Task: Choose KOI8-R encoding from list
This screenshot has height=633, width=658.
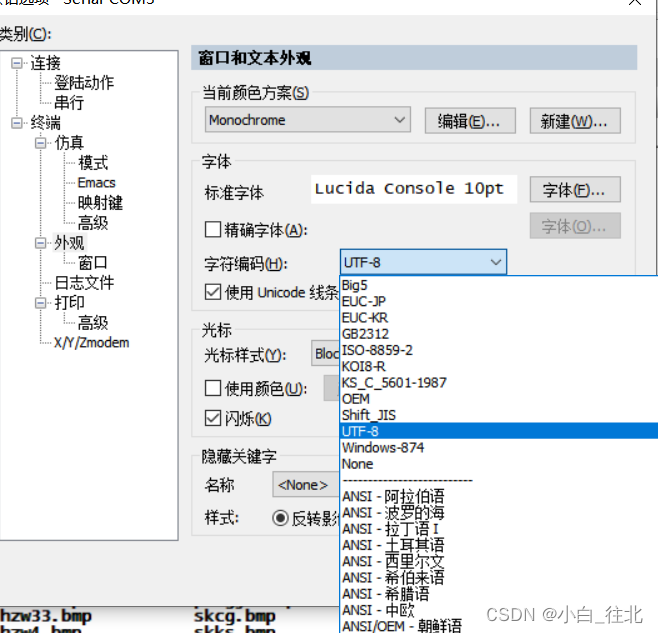Action: point(499,367)
